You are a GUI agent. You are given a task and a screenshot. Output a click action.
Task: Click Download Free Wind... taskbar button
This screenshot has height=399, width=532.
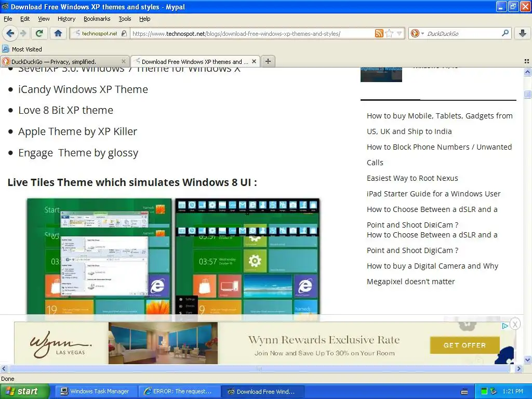[x=262, y=391]
